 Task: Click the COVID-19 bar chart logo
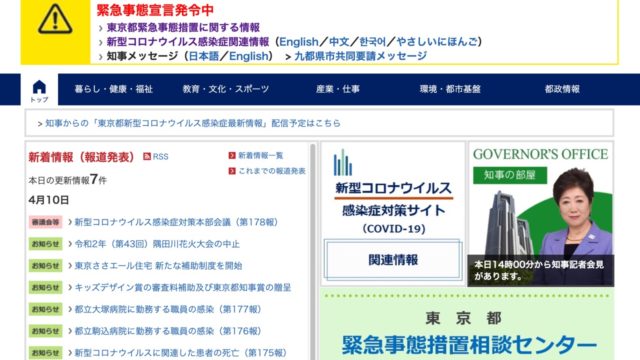point(342,162)
